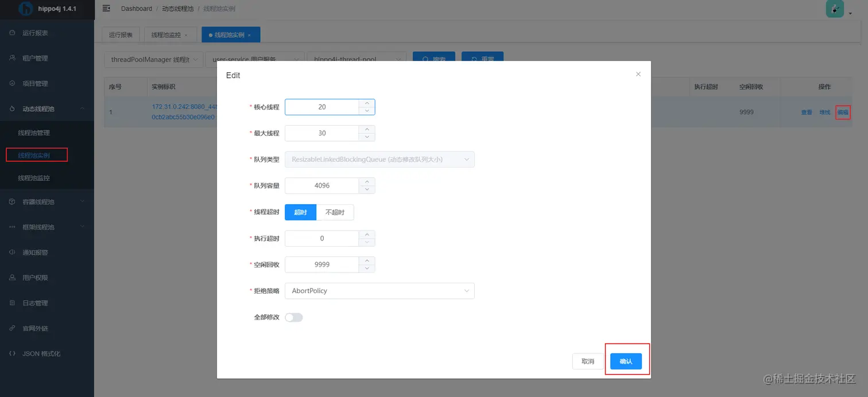
Task: Click the 核心线程 input field
Action: pyautogui.click(x=322, y=107)
